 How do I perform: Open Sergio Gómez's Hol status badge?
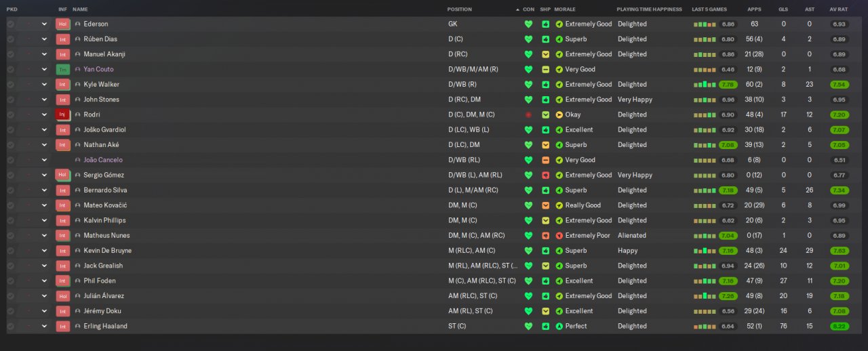click(x=63, y=175)
